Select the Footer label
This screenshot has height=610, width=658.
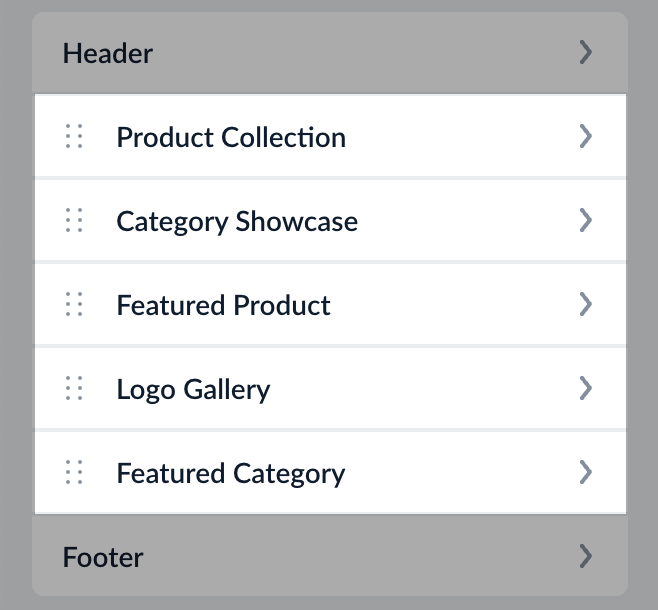point(103,557)
